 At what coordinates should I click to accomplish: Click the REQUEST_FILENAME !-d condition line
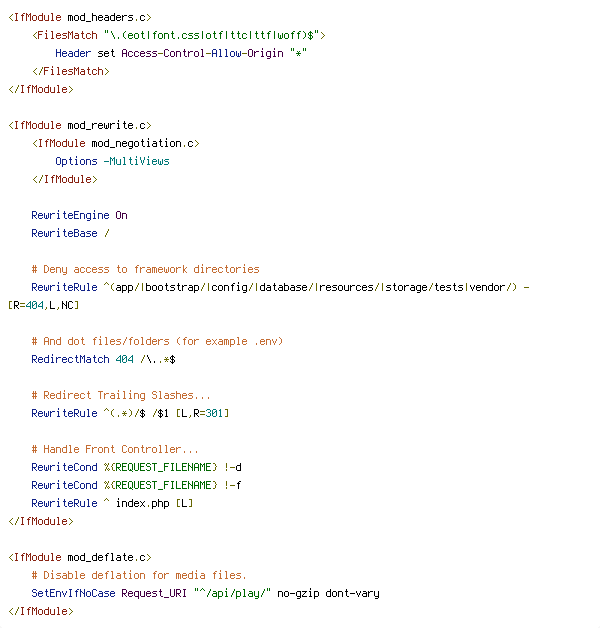coord(136,467)
